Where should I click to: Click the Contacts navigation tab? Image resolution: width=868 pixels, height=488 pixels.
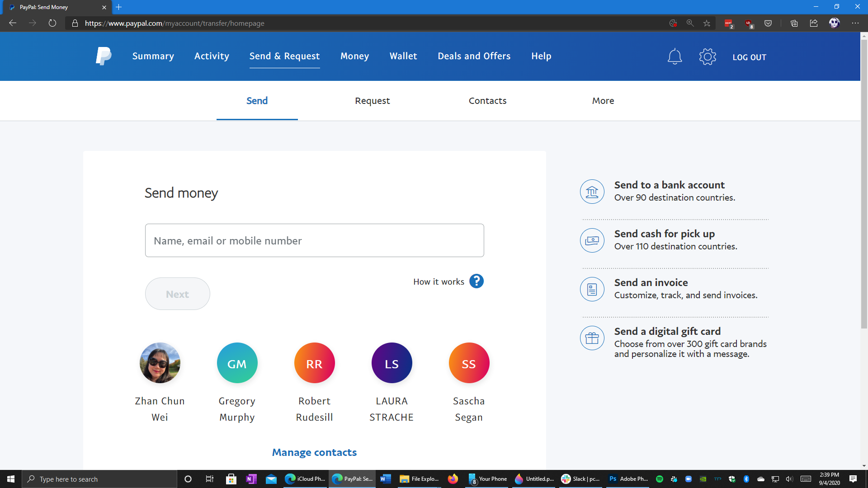[487, 101]
